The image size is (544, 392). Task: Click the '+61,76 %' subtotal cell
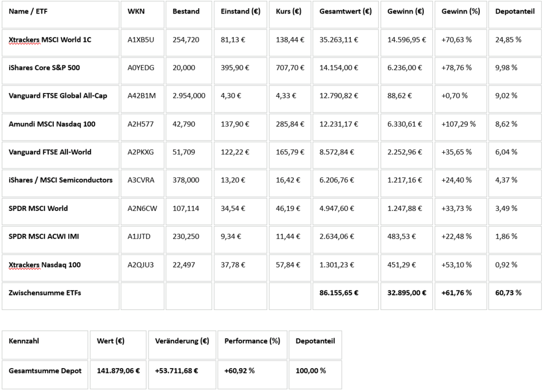pos(461,296)
